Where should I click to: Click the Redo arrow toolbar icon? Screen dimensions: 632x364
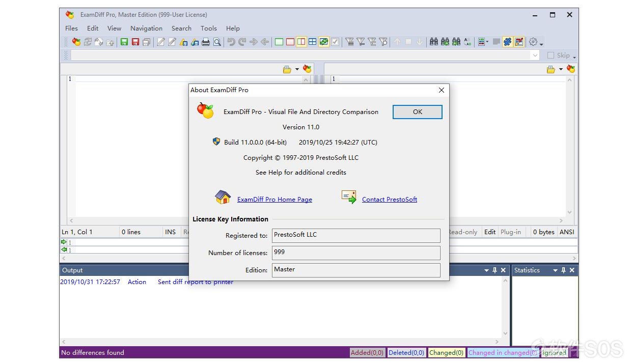(242, 42)
